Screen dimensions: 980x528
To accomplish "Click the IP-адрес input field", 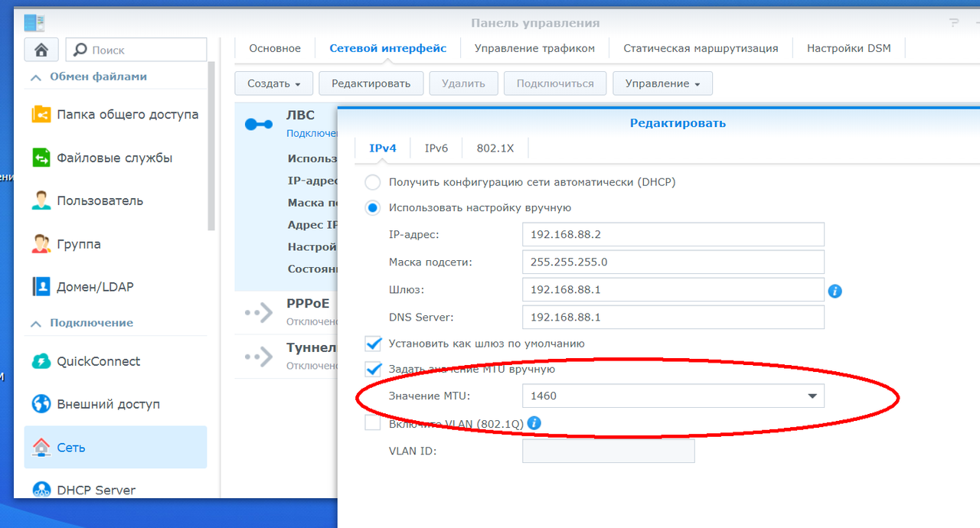I will click(x=673, y=234).
